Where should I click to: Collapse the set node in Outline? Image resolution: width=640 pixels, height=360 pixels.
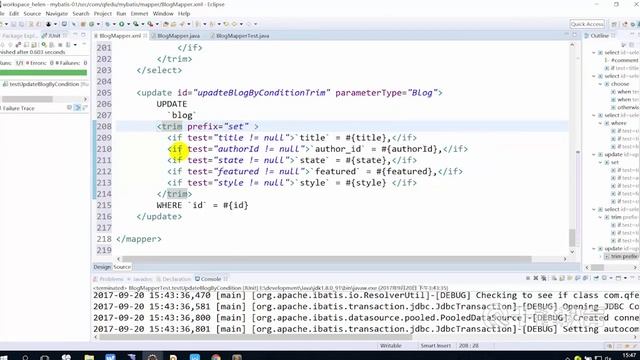click(600, 162)
